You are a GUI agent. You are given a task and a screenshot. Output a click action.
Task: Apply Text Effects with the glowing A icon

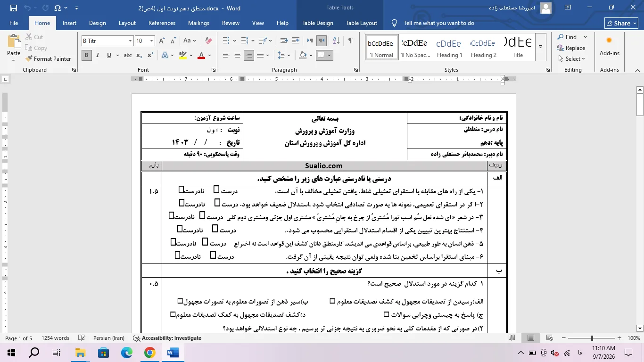point(165,55)
